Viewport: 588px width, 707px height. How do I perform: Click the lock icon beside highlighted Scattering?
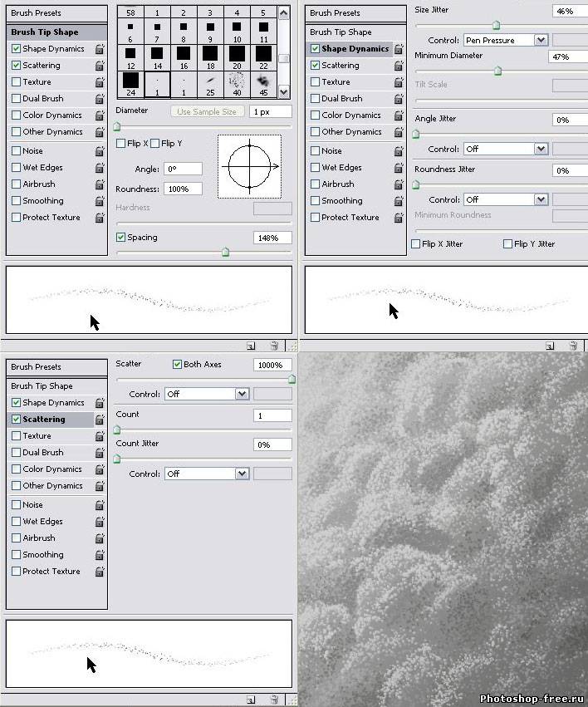[100, 420]
